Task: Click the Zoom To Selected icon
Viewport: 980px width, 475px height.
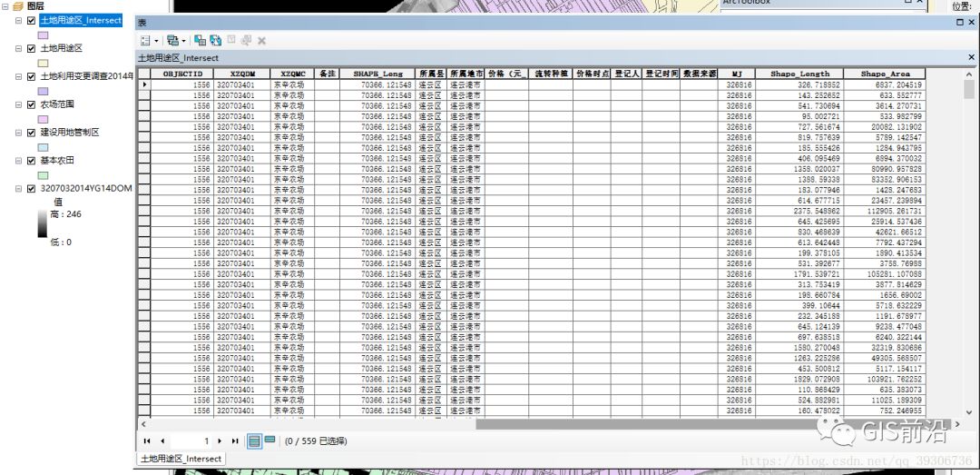Action: tap(246, 40)
